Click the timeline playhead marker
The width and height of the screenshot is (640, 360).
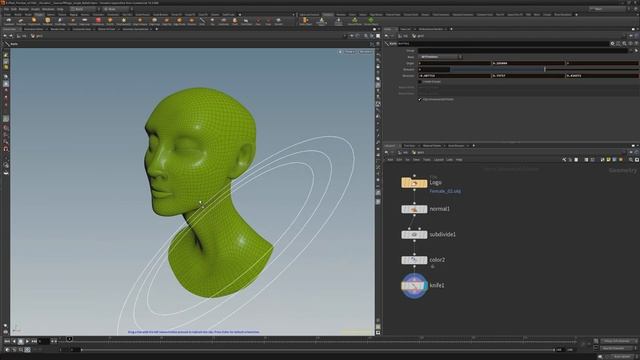(x=69, y=339)
